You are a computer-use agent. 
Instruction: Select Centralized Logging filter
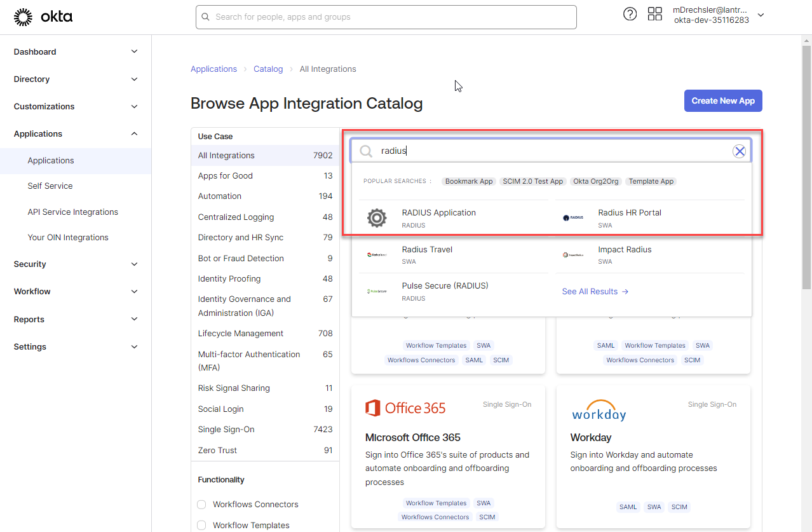[265, 217]
